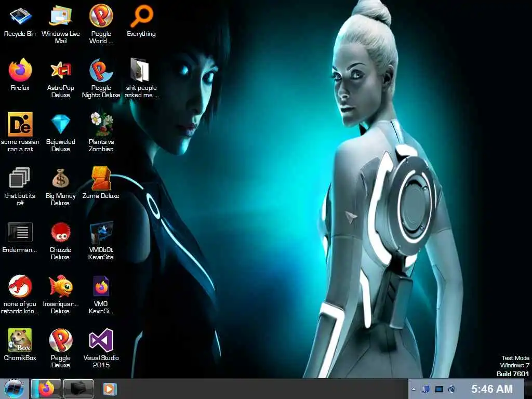This screenshot has height=399, width=532.
Task: Click the Show Desktop strip at the taskbar end
Action: click(x=528, y=389)
